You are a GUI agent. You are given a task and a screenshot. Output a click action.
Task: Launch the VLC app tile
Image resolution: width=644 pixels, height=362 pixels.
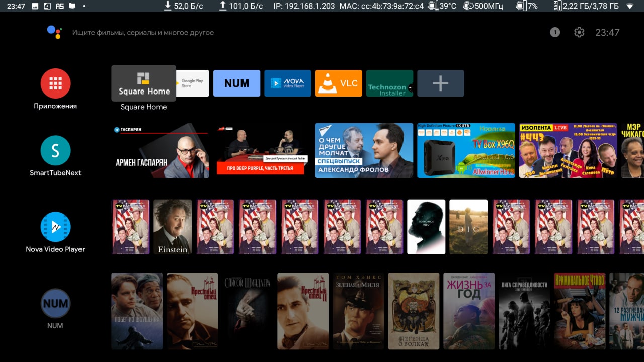click(339, 83)
